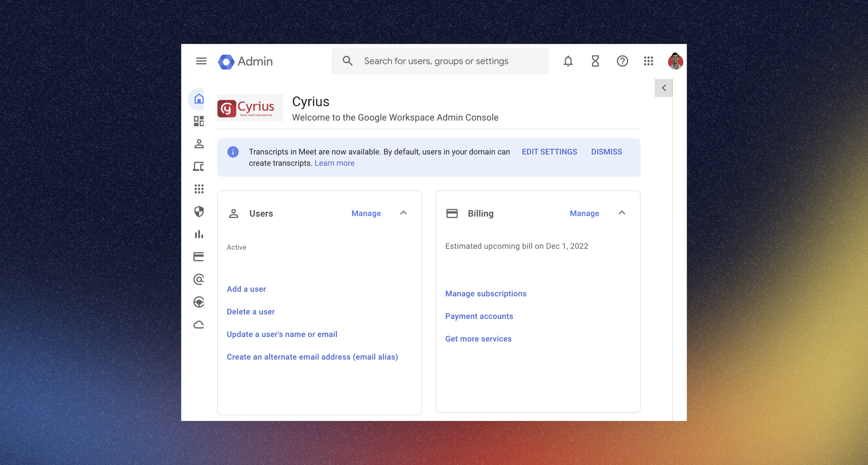Click the Google Admin logo
This screenshot has height=465, width=868.
[245, 62]
